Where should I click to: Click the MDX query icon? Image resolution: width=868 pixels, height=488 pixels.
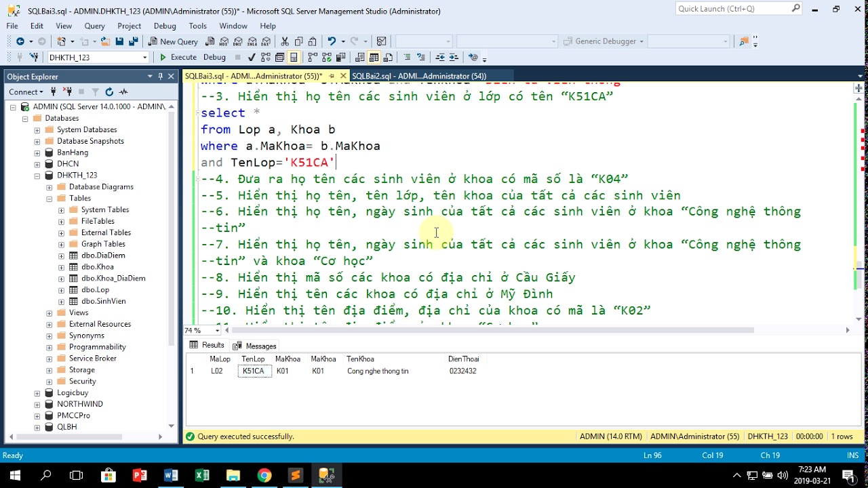coord(224,41)
